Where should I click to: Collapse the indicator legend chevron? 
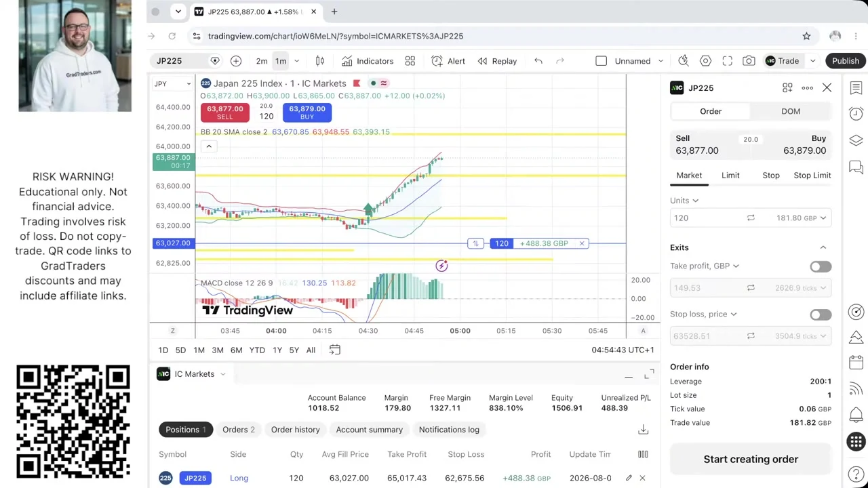pyautogui.click(x=209, y=146)
